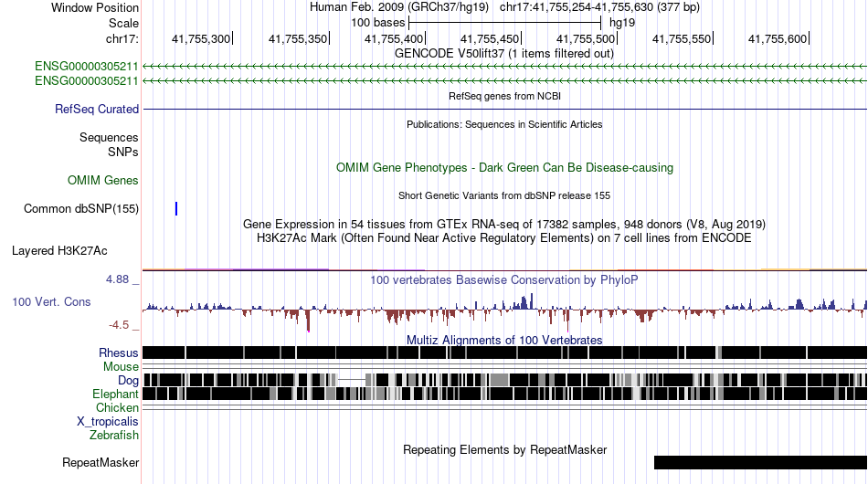Click the Elephant alignment label
The height and width of the screenshot is (484, 868).
(x=115, y=394)
